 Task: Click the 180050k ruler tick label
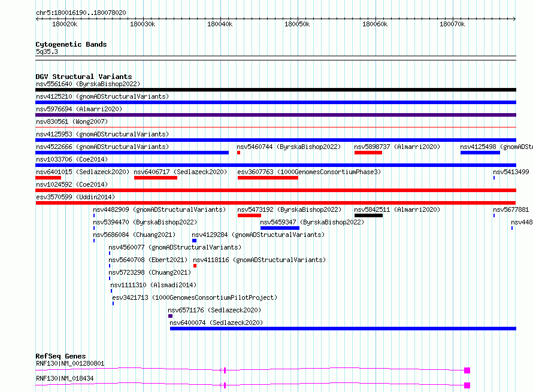click(297, 24)
